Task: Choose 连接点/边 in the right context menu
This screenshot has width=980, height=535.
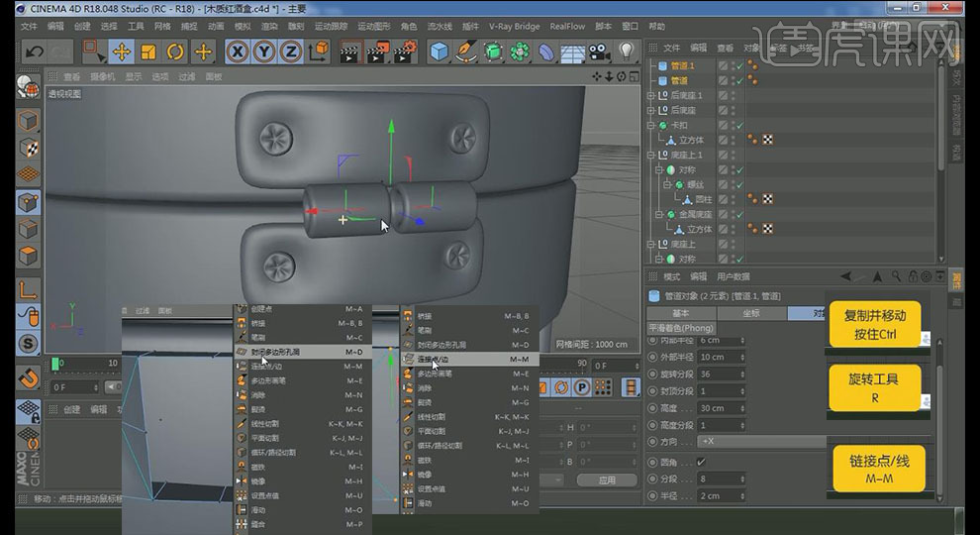Action: click(469, 360)
